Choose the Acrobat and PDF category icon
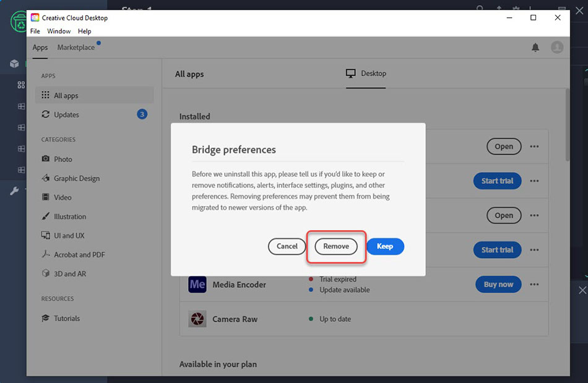 tap(45, 254)
